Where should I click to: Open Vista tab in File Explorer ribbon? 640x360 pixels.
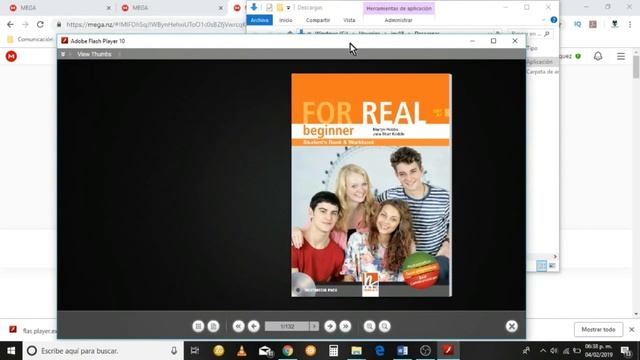pos(349,20)
